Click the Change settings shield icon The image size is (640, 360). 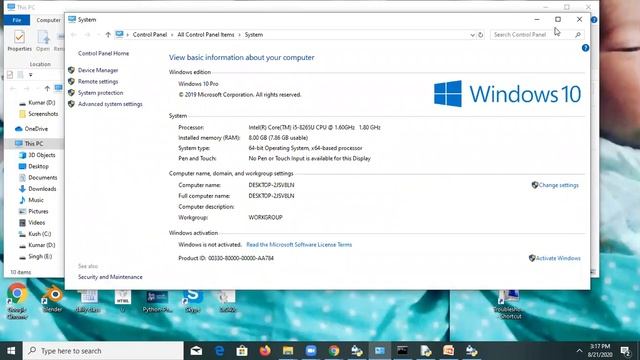(x=535, y=185)
